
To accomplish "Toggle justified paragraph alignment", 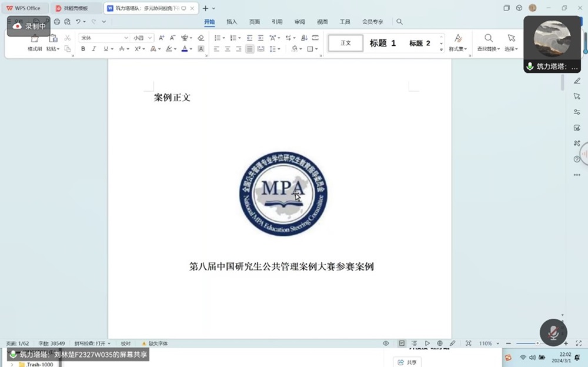I will tap(250, 49).
